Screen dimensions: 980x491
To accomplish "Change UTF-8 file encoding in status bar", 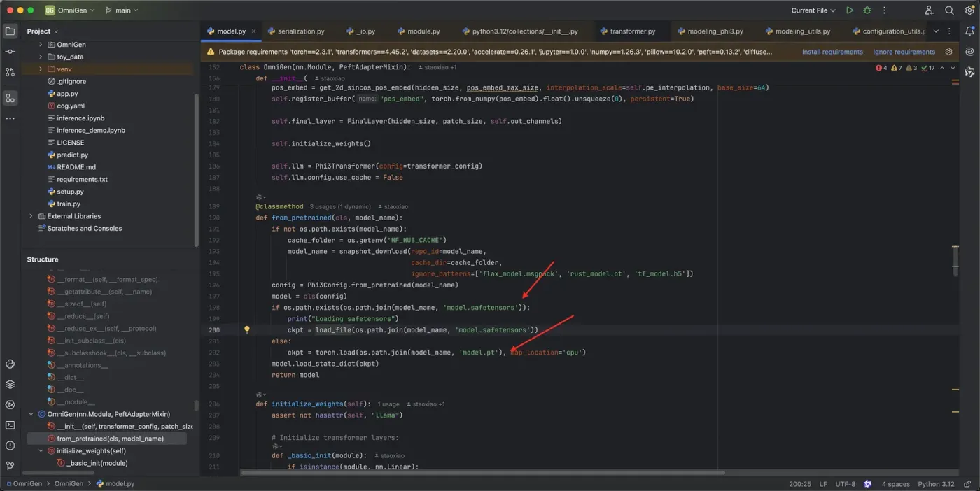I will click(845, 484).
